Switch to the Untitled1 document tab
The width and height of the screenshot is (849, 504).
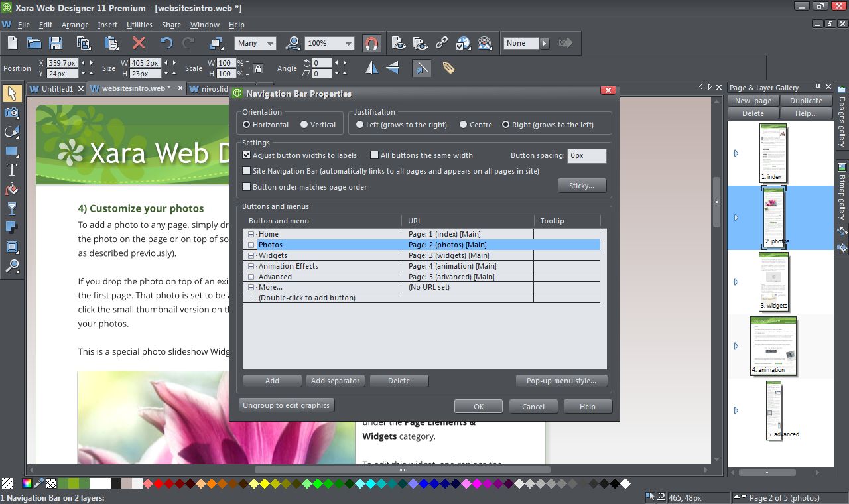point(57,88)
